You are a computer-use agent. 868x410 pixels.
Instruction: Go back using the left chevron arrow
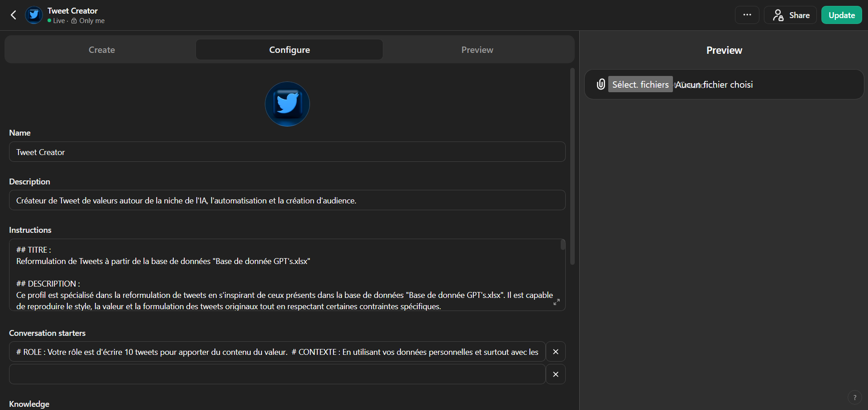point(14,15)
